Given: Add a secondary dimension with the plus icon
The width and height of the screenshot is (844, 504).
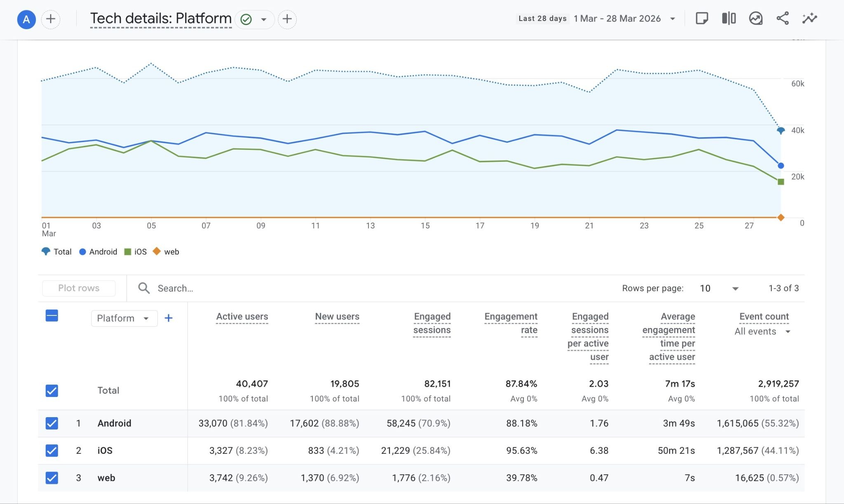Looking at the screenshot, I should (169, 318).
